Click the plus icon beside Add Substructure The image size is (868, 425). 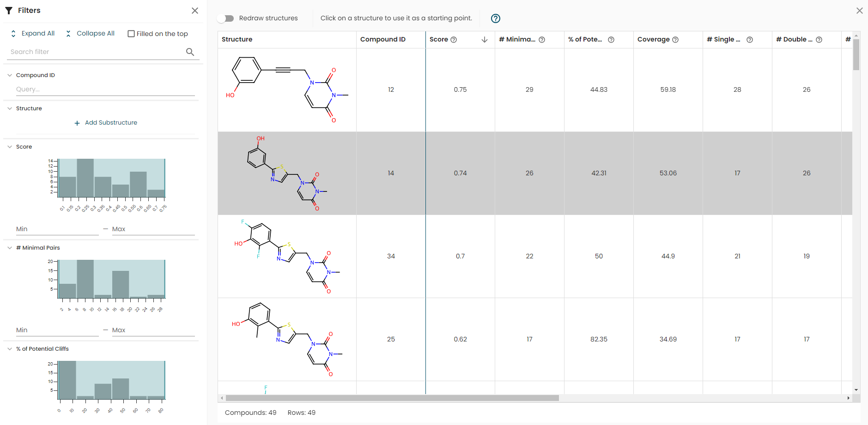point(77,123)
